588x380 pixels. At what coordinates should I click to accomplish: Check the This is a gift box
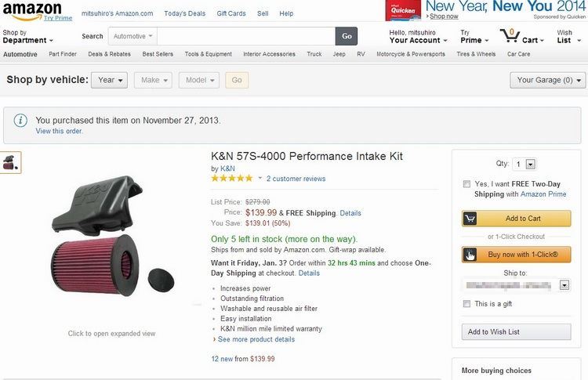pyautogui.click(x=466, y=303)
